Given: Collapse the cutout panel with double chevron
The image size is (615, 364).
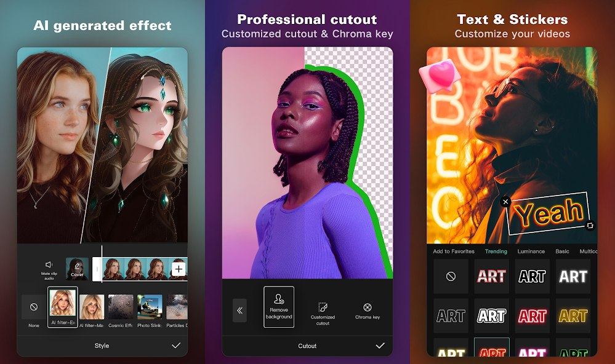Looking at the screenshot, I should 239,311.
